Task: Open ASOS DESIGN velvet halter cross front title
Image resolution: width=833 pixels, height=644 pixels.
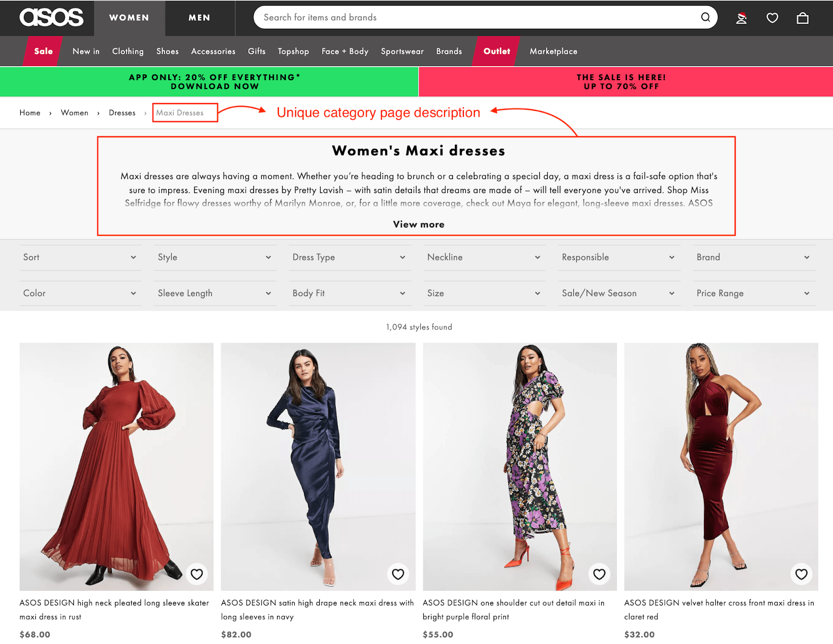Action: (719, 610)
